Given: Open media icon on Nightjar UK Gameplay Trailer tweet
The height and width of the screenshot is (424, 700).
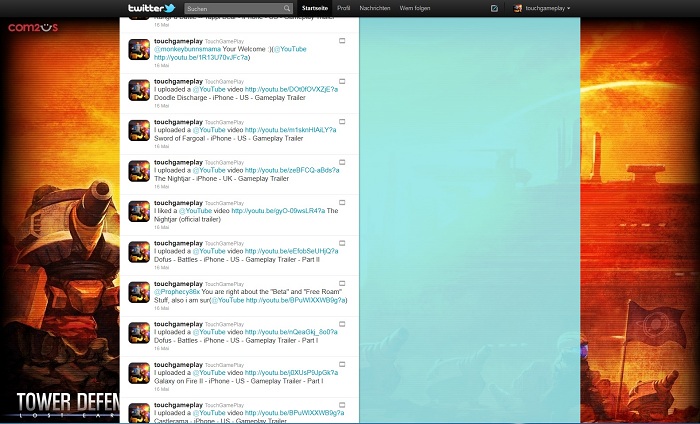Looking at the screenshot, I should pos(342,162).
